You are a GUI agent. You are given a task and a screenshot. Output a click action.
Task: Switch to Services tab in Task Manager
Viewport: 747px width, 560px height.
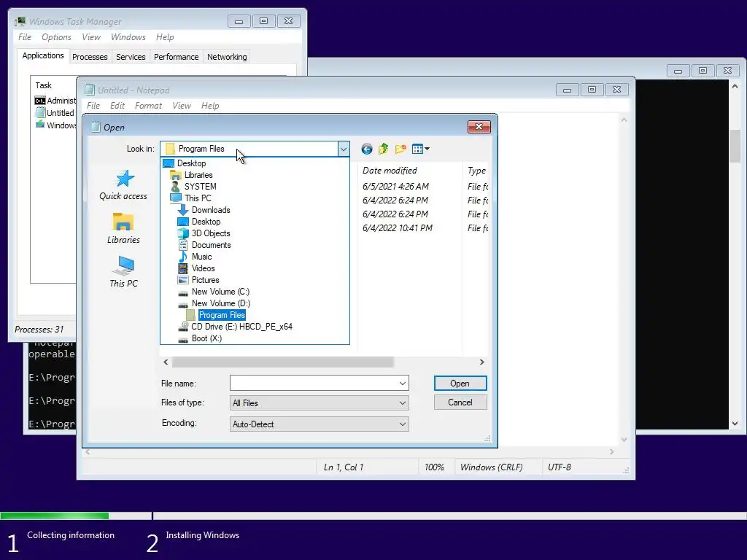(131, 57)
